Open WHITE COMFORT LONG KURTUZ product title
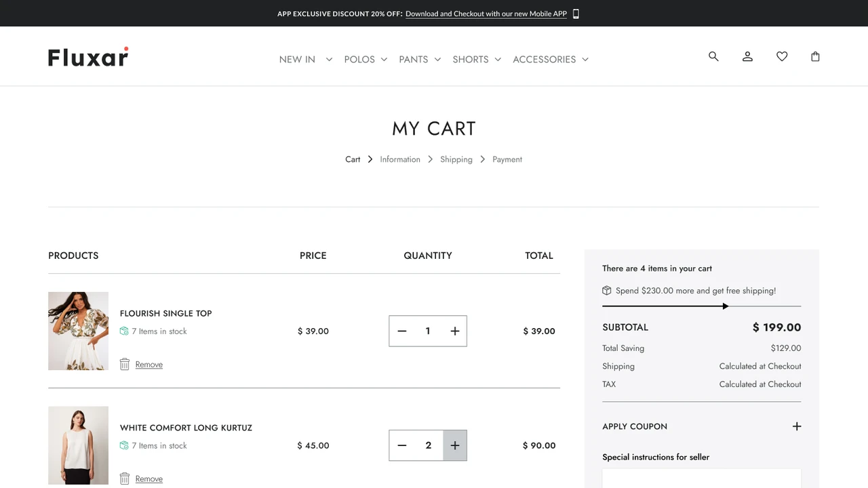Image resolution: width=868 pixels, height=488 pixels. (186, 428)
